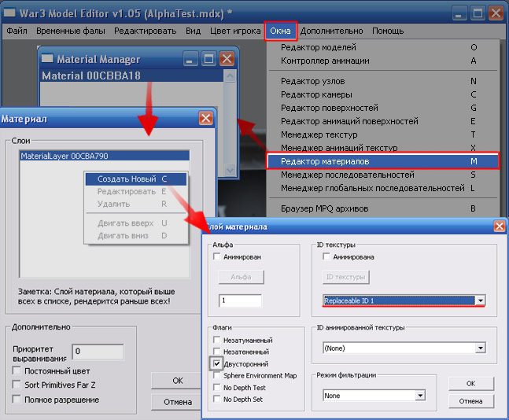Screen dimensions: 509x420
Task: Choose Менеджер анимаций текстур entry
Action: (x=383, y=148)
